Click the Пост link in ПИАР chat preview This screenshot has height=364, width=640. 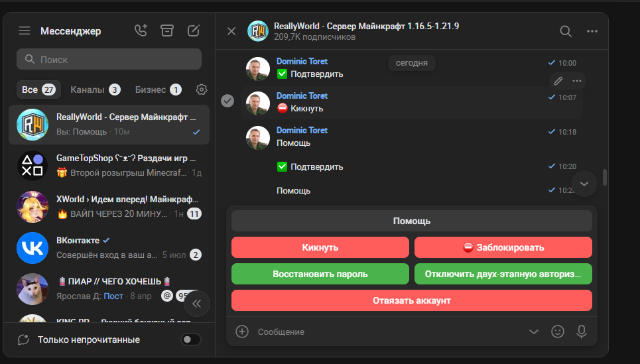point(113,296)
